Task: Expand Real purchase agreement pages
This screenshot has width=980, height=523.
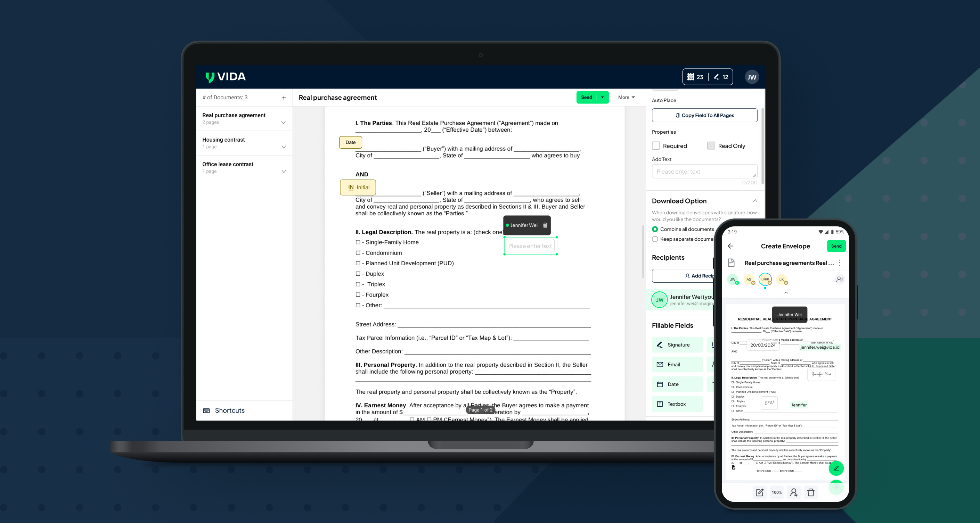Action: (284, 122)
